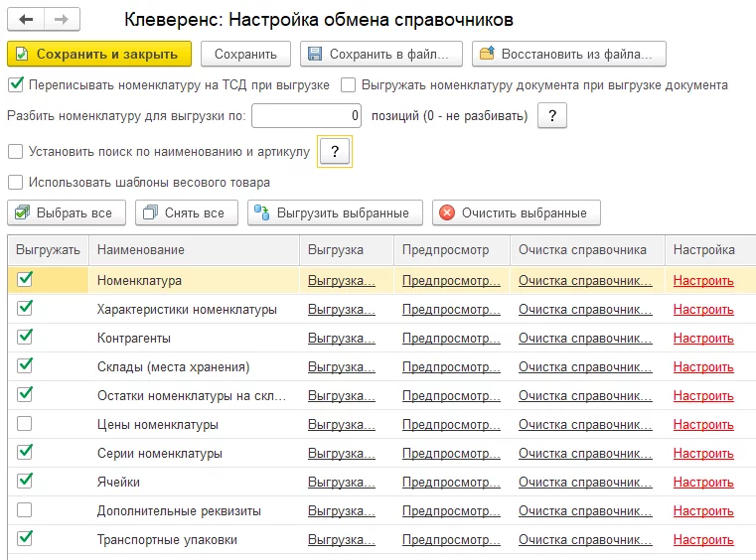
Task: Click the help button beside the split positions field
Action: pos(552,115)
